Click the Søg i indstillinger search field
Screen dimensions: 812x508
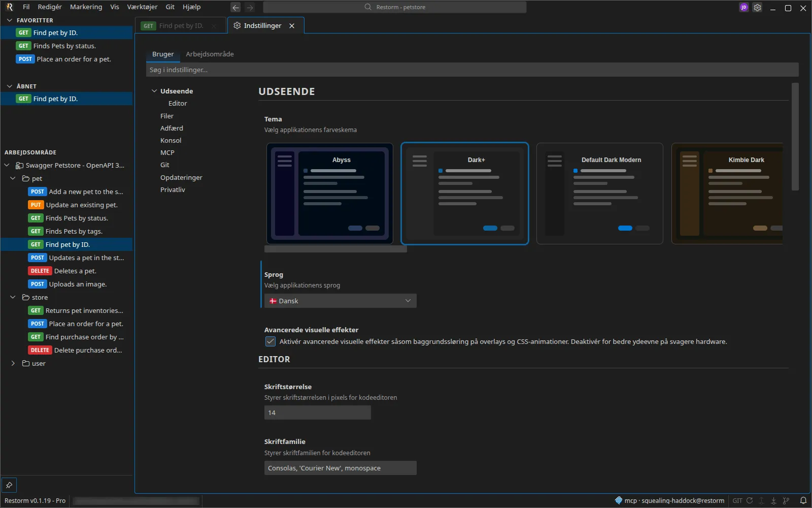[472, 70]
